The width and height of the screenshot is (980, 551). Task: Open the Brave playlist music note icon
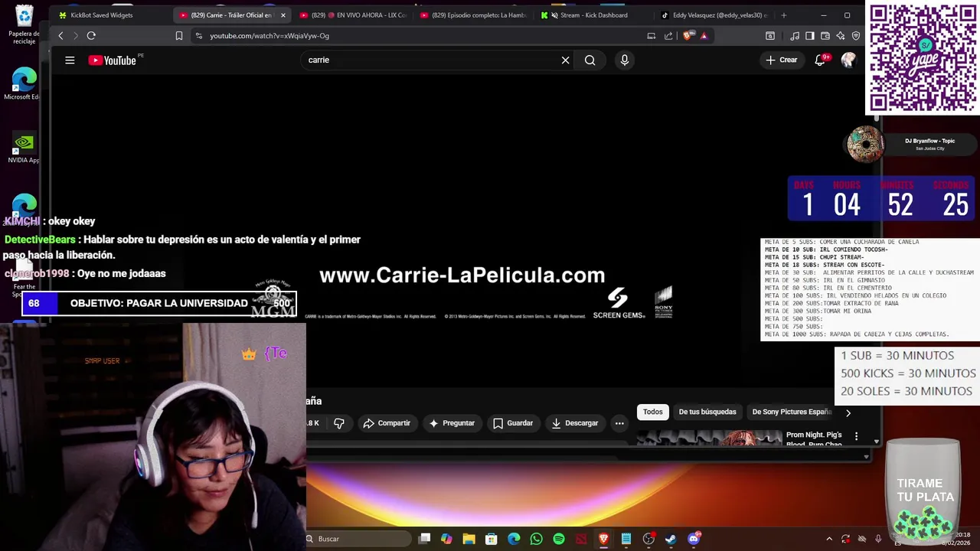point(795,36)
